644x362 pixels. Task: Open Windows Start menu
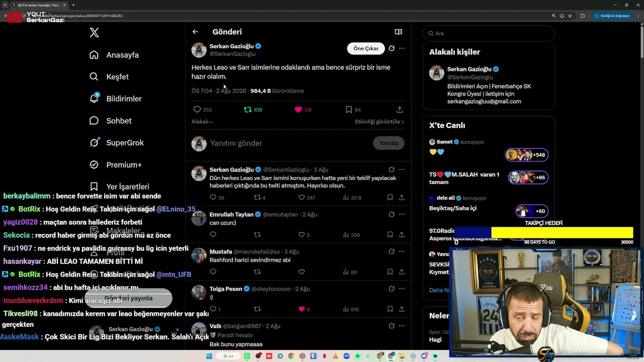click(x=209, y=356)
